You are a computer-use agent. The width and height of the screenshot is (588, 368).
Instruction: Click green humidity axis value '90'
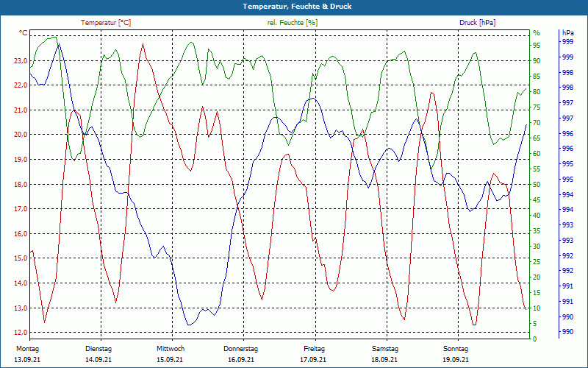pyautogui.click(x=537, y=61)
